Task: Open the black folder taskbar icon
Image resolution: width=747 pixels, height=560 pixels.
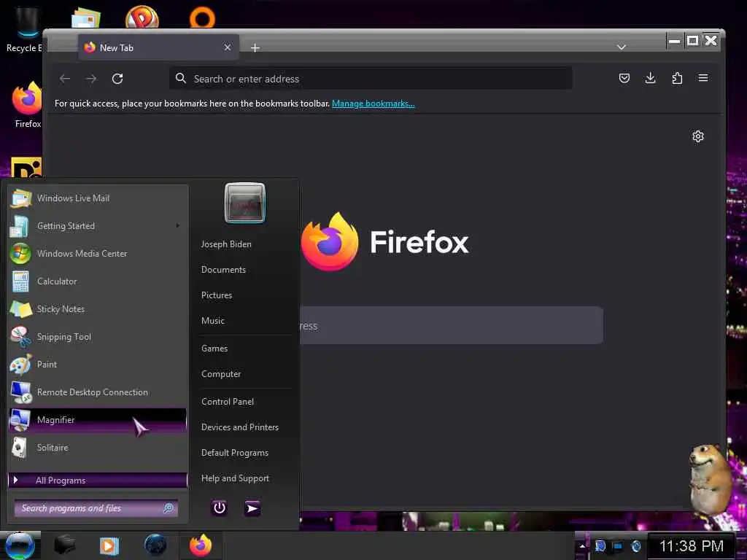Action: point(65,545)
